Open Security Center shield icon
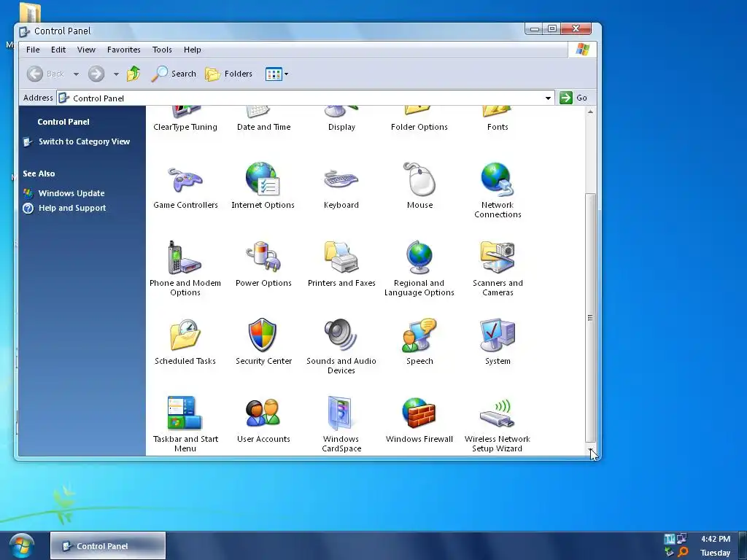The width and height of the screenshot is (747, 560). (x=263, y=335)
